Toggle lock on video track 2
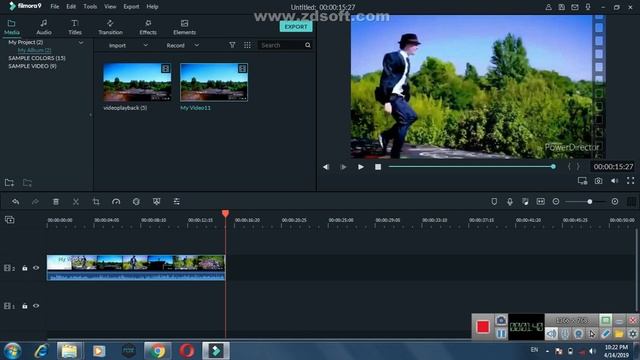The image size is (640, 360). [x=25, y=268]
